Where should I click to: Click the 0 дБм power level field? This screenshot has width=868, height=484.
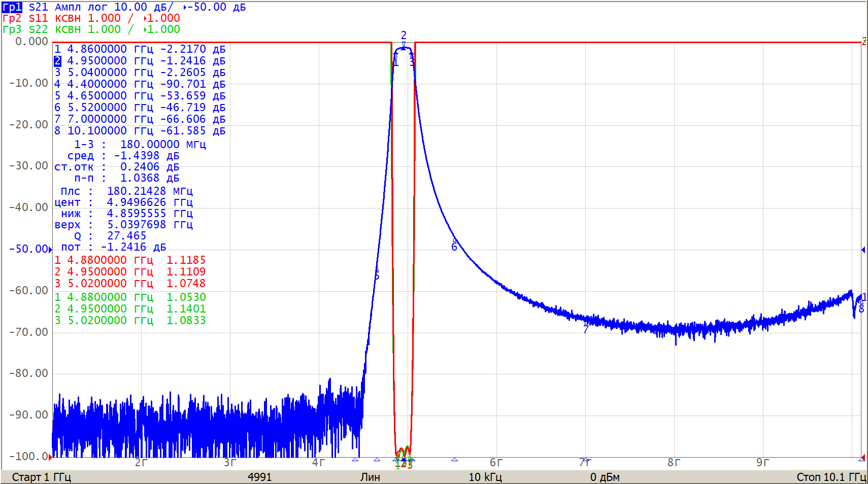point(605,477)
